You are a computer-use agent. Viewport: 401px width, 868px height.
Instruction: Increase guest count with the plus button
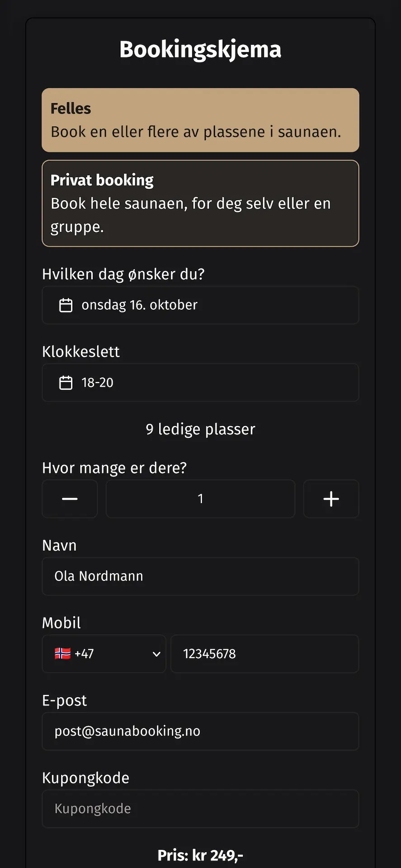[x=331, y=499]
